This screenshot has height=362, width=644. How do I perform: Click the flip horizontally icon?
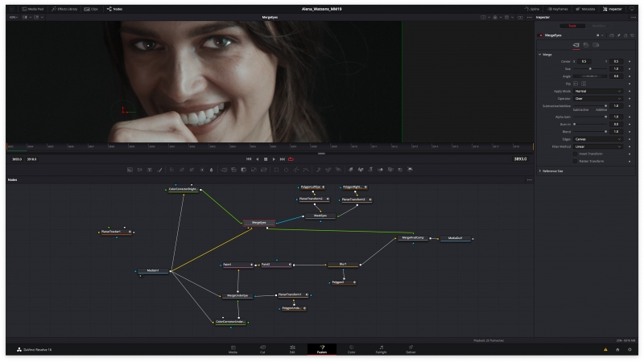point(575,84)
